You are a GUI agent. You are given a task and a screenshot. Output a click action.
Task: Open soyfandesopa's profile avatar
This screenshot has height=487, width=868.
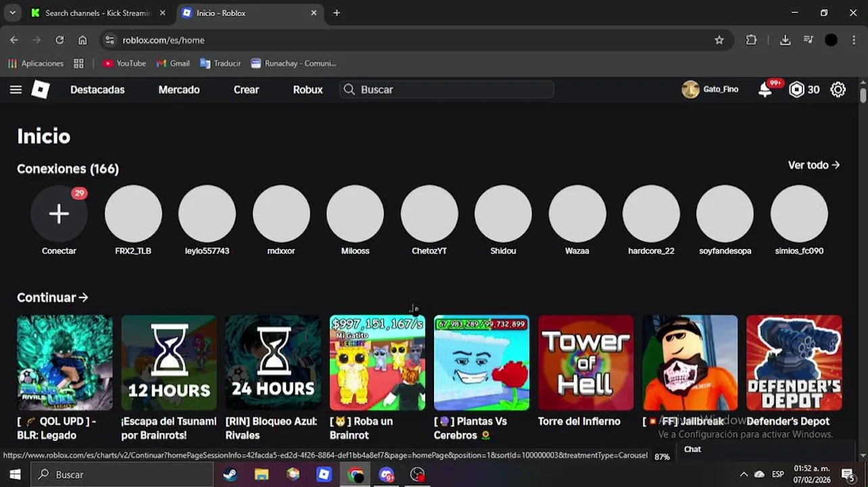pos(725,214)
